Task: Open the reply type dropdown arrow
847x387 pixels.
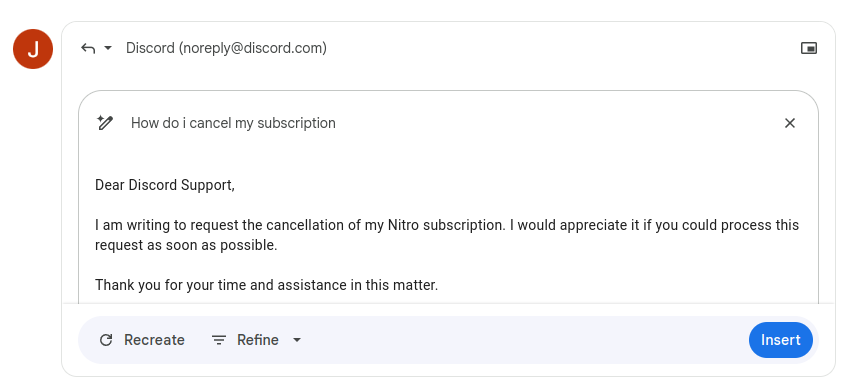Action: tap(107, 48)
